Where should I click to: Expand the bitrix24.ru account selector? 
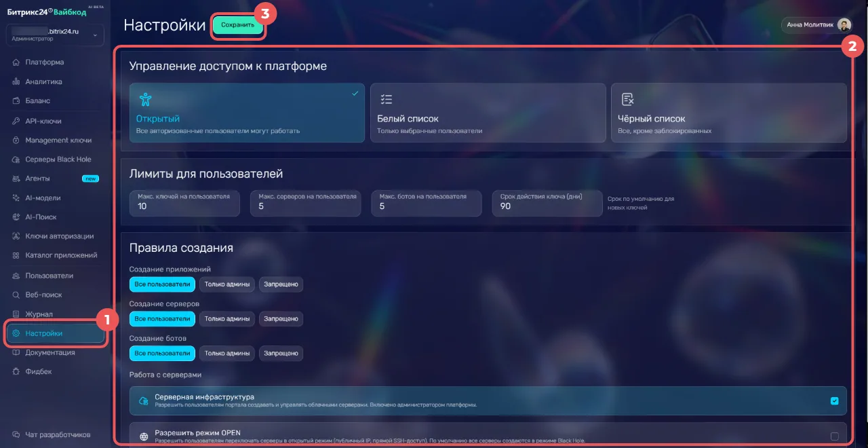click(56, 35)
